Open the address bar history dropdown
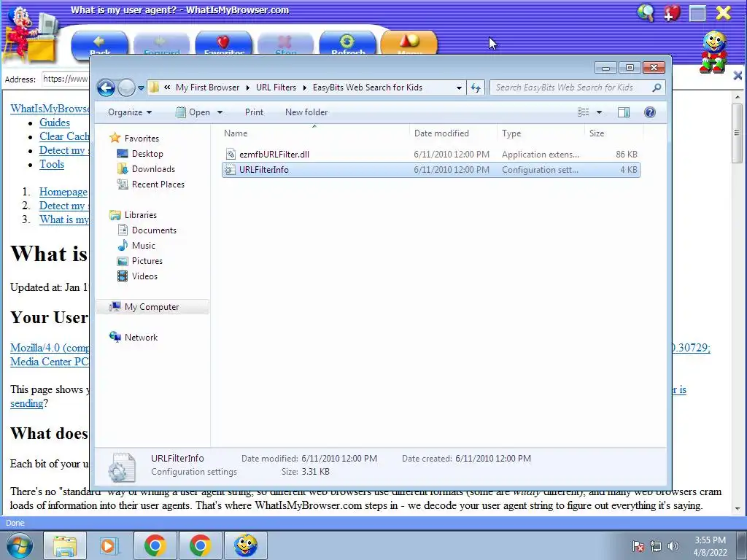This screenshot has width=747, height=560. click(x=459, y=88)
